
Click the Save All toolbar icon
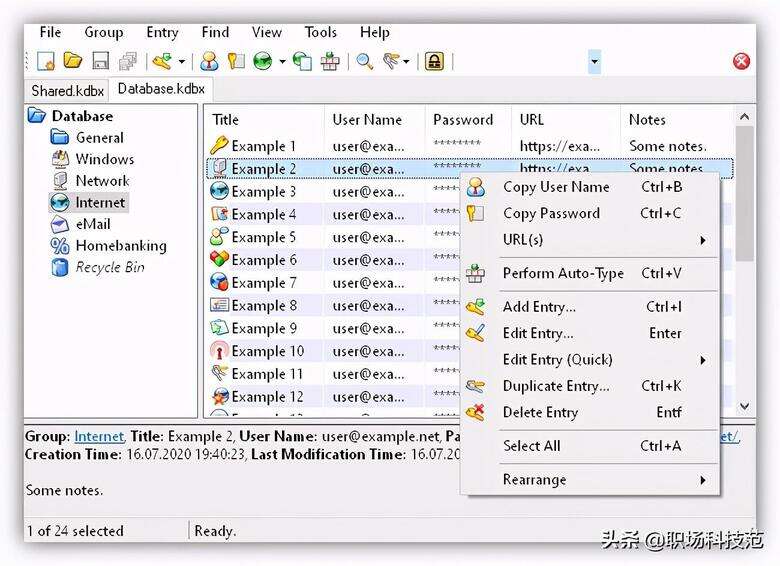click(x=128, y=61)
